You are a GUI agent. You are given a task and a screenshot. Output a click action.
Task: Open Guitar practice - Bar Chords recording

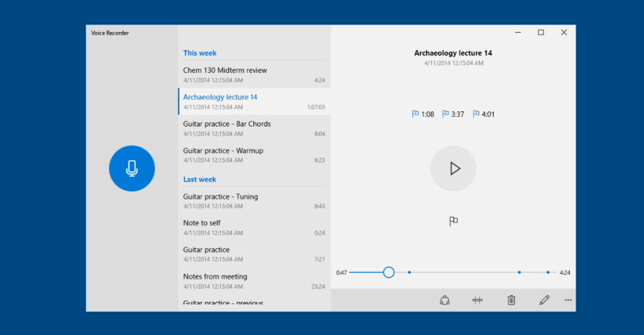[x=254, y=128]
